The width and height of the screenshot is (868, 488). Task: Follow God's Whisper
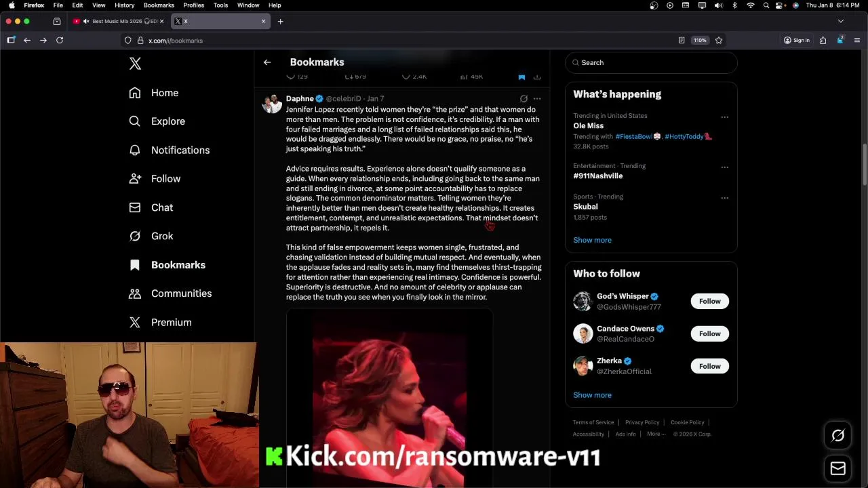pyautogui.click(x=709, y=301)
